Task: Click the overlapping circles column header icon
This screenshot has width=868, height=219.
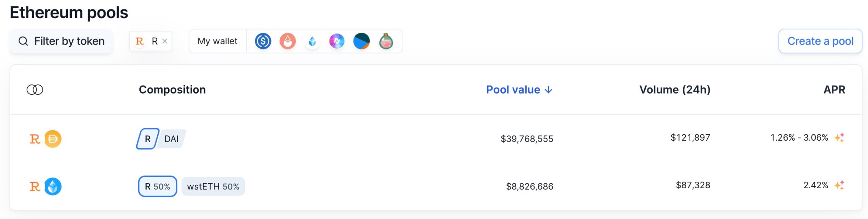Action: (x=35, y=90)
